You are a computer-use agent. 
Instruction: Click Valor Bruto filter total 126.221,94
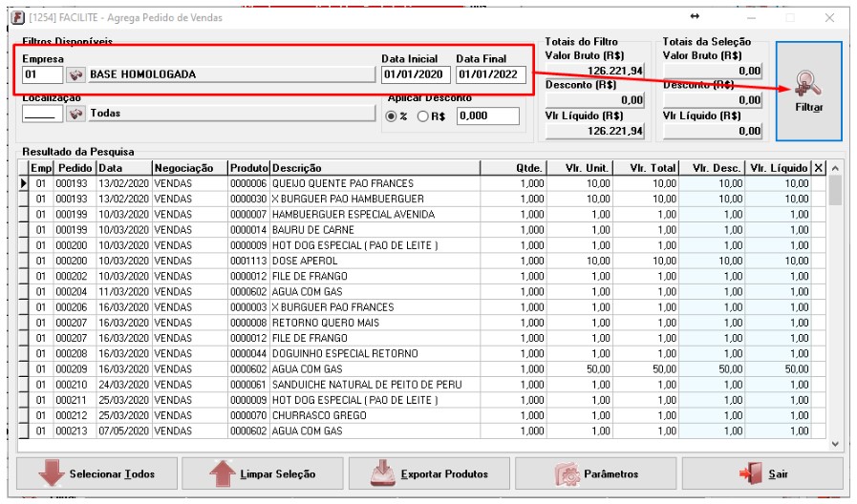[x=595, y=71]
